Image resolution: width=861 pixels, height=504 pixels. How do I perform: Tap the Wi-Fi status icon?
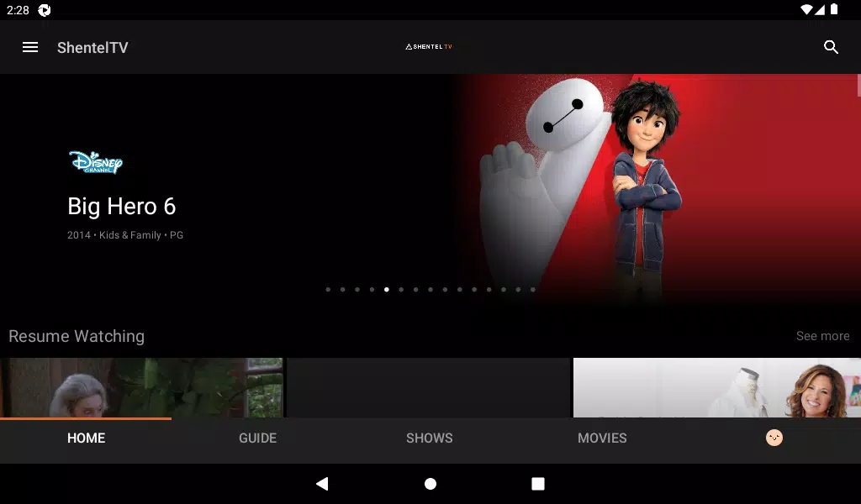pyautogui.click(x=806, y=9)
